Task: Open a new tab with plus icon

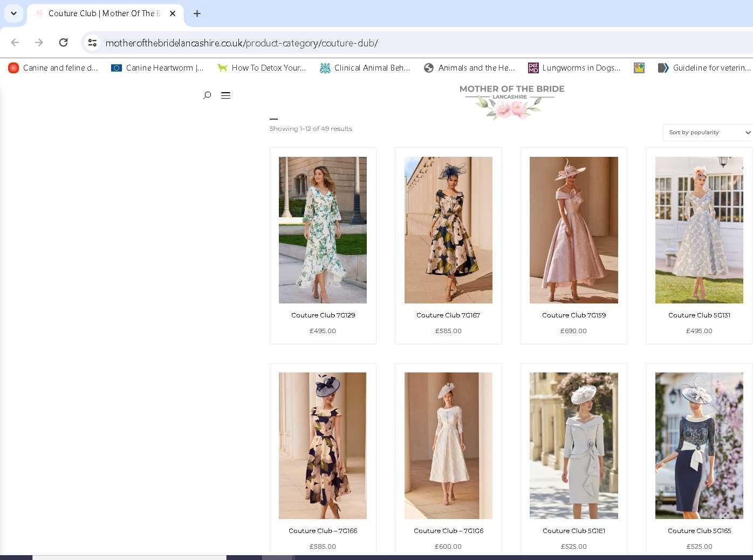Action: coord(197,13)
